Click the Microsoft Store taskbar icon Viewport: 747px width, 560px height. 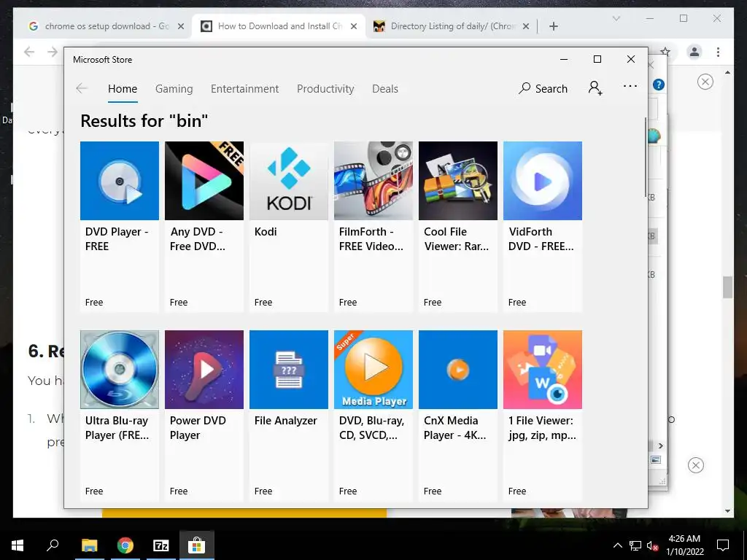click(x=196, y=545)
